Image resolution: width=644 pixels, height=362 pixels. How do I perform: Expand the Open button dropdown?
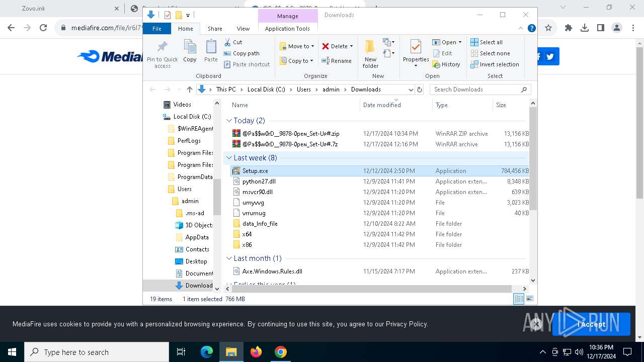[460, 42]
